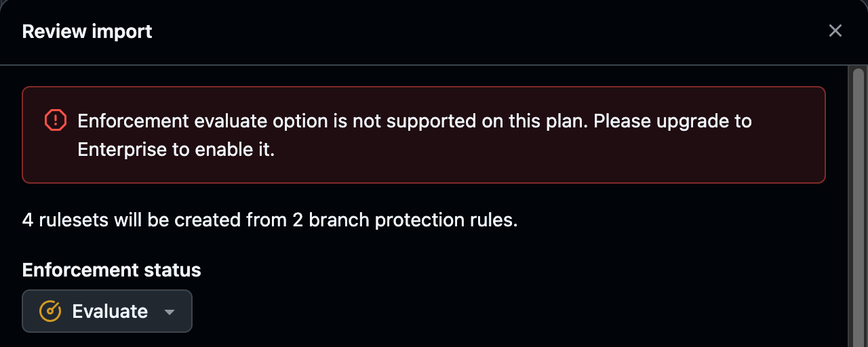Open the Enforcement status Evaluate selector
This screenshot has height=347, width=868.
(107, 311)
